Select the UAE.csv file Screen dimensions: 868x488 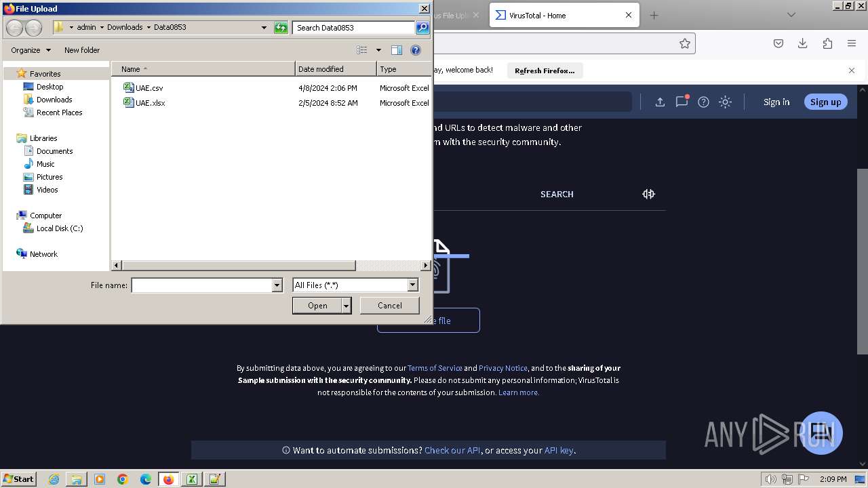pos(143,88)
